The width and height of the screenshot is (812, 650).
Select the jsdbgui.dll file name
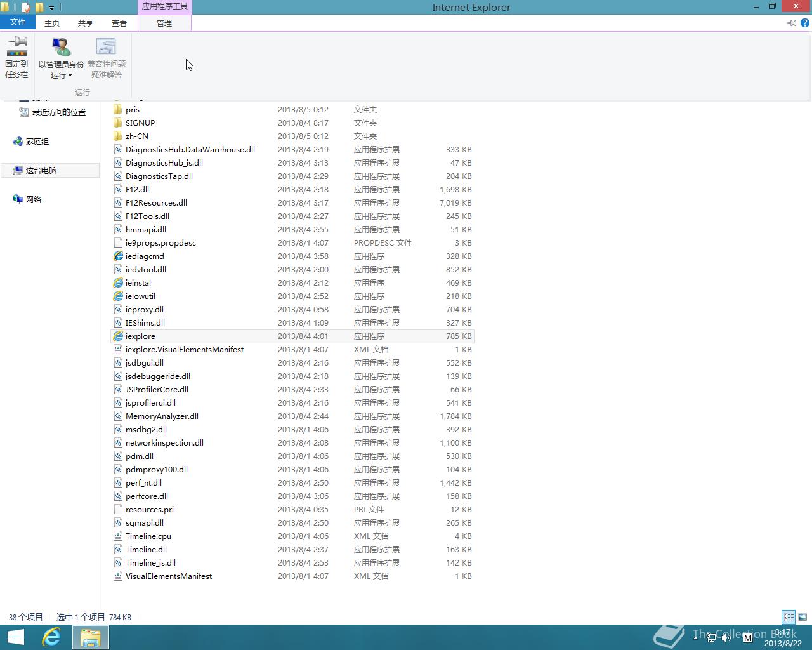145,363
